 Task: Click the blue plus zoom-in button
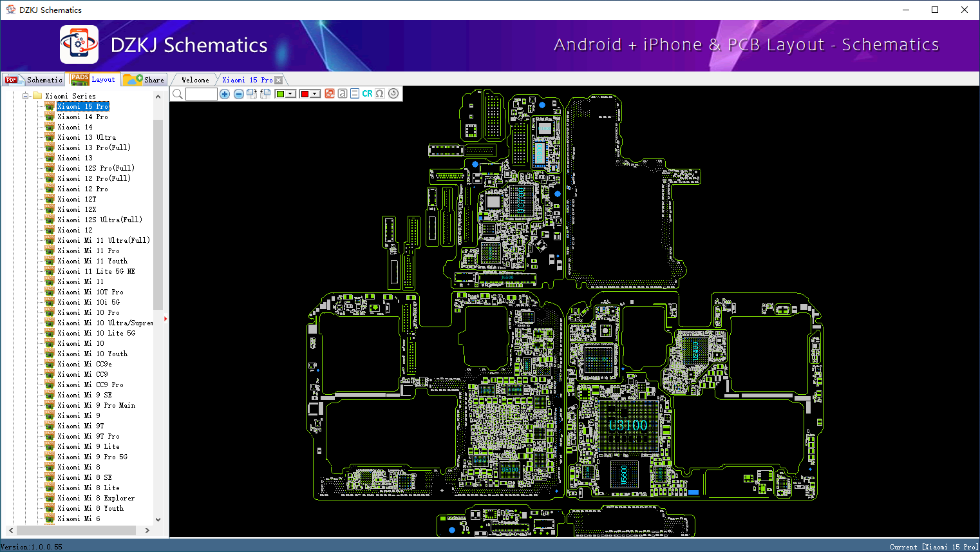(225, 94)
